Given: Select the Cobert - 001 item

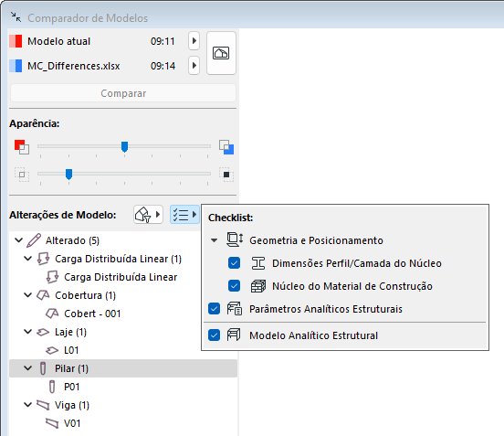Looking at the screenshot, I should pyautogui.click(x=92, y=314).
